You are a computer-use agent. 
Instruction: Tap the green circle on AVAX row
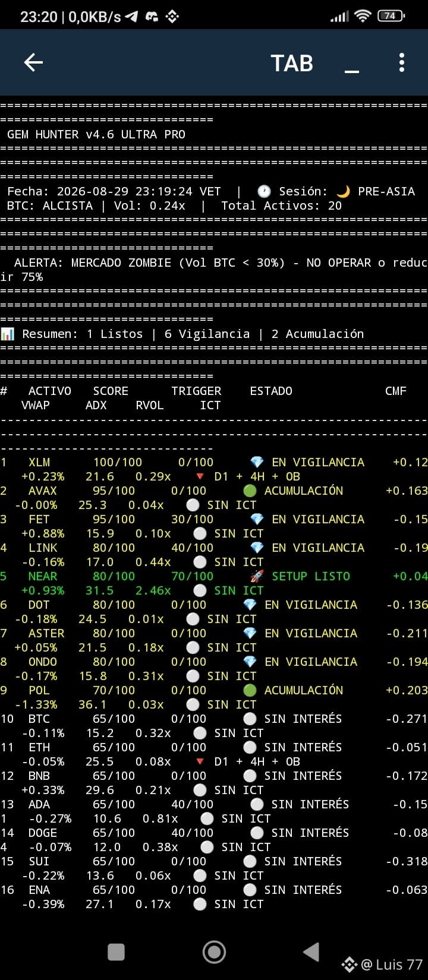[x=250, y=491]
